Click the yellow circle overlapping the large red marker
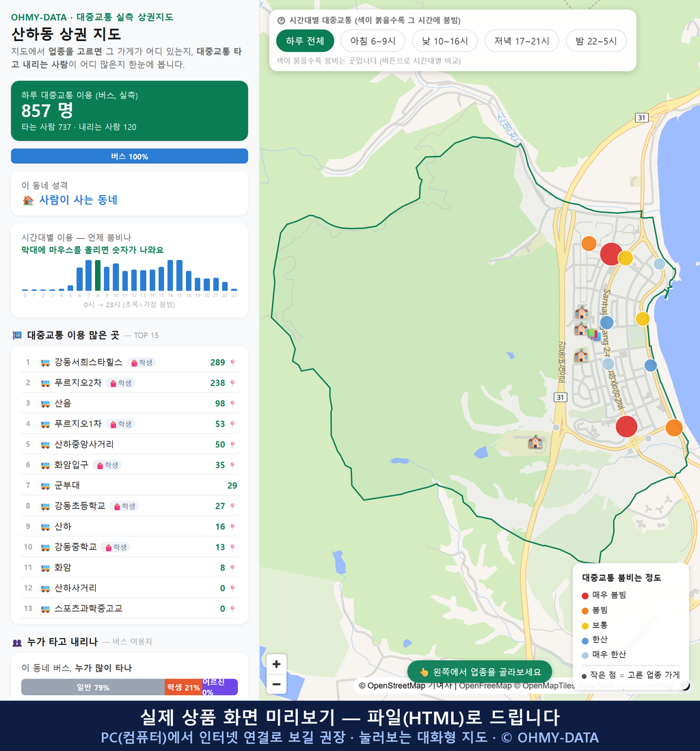 (625, 258)
